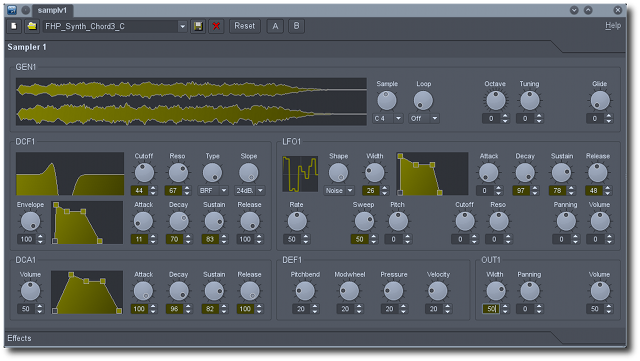The image size is (640, 361).
Task: Click the DCA1 envelope graph
Action: point(87,292)
